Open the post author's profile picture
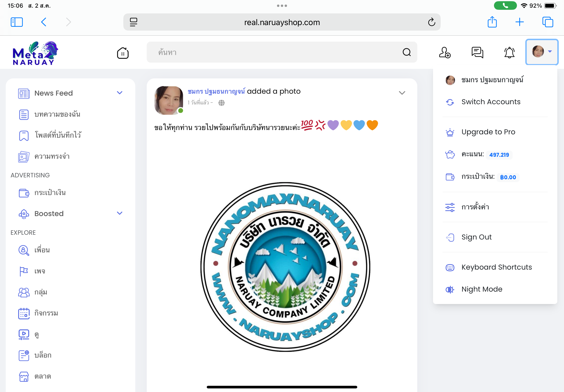Screen dimensions: 564x392 (169, 100)
